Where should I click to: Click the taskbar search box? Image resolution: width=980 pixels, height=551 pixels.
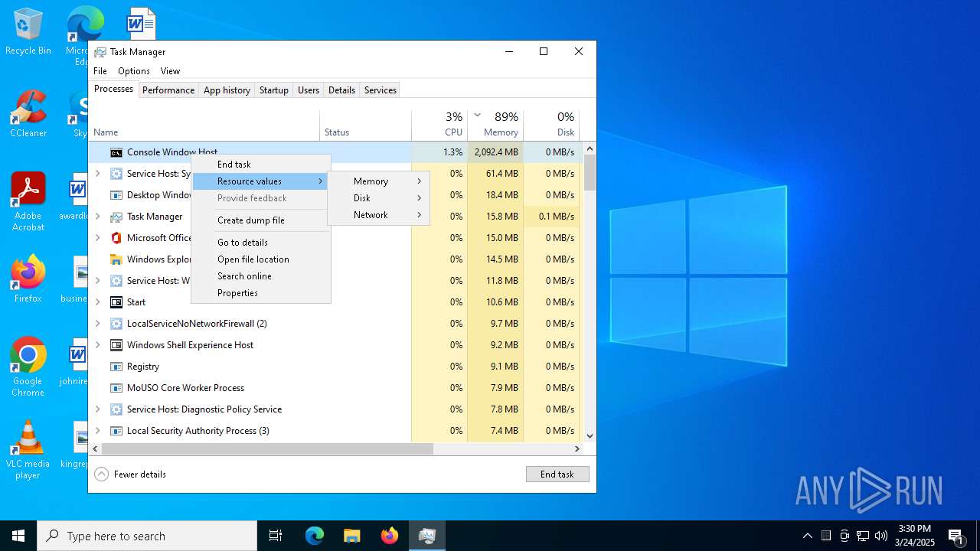point(147,536)
